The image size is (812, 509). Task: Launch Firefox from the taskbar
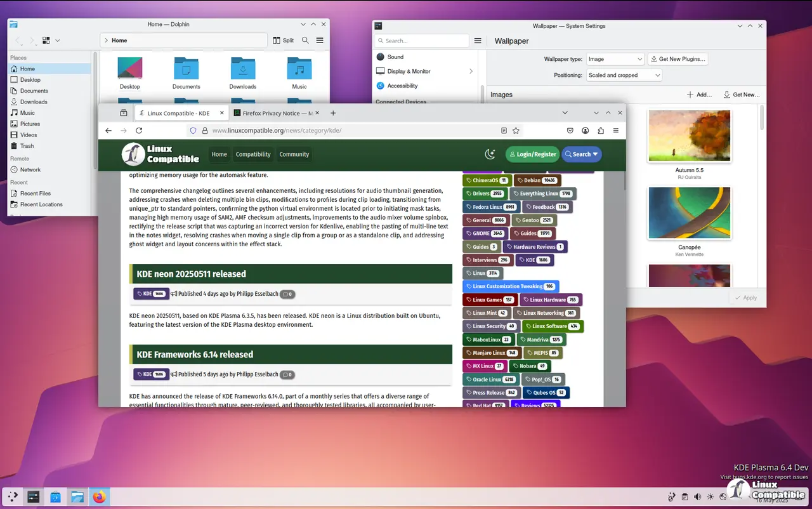coord(99,497)
